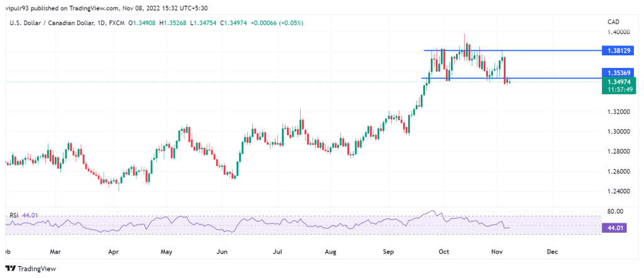644x278 pixels.
Task: Click the Dec label on time axis
Action: (x=553, y=251)
